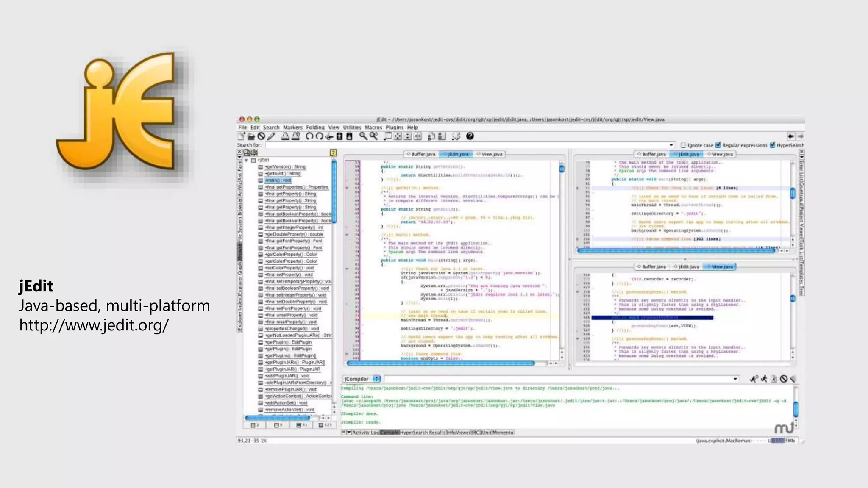Open the Folding menu
The width and height of the screenshot is (868, 488).
[x=315, y=128]
